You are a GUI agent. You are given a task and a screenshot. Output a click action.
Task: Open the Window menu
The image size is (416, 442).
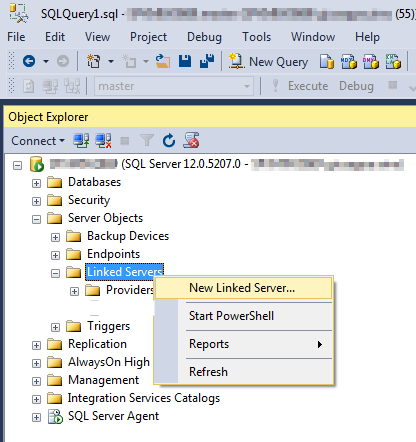click(x=313, y=37)
